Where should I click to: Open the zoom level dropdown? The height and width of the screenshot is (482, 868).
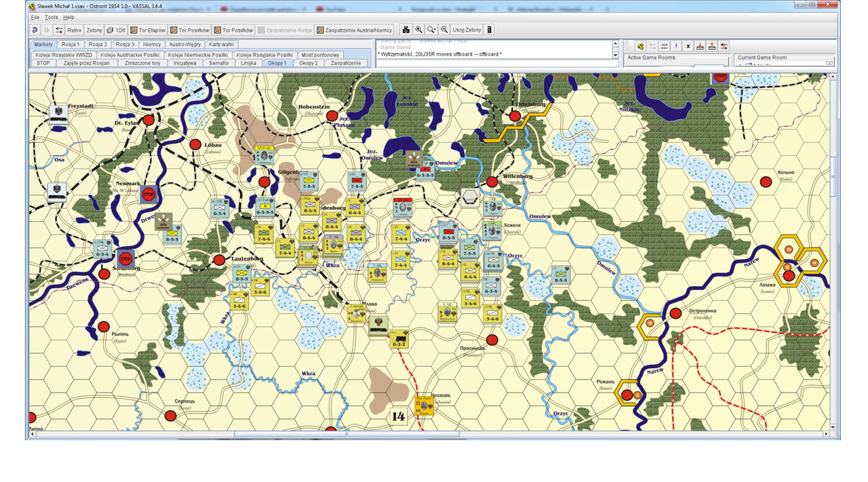coord(431,30)
